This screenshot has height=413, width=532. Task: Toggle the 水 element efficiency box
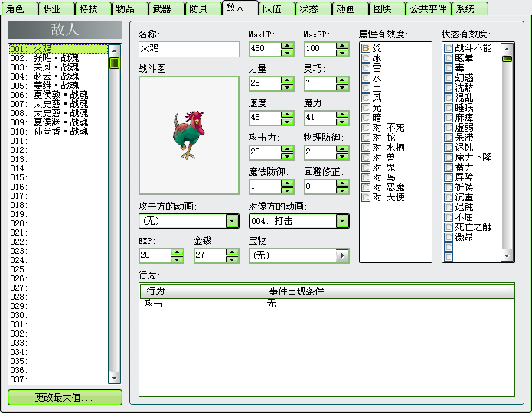tap(366, 78)
